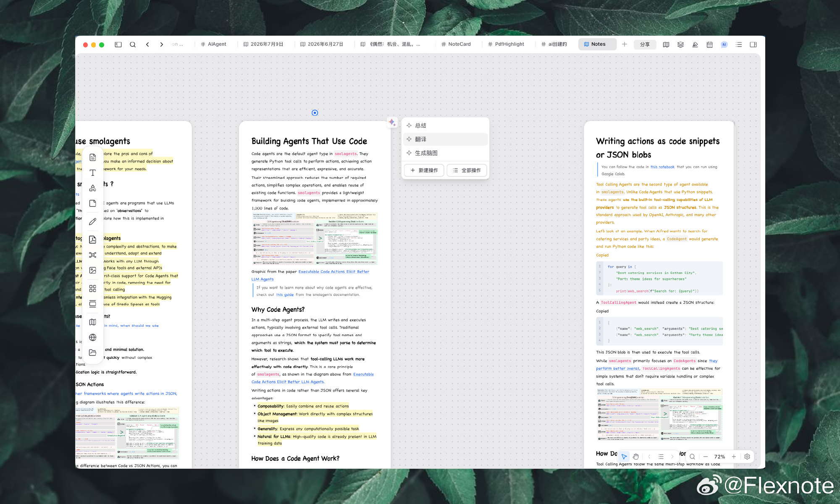The image size is (840, 504).
Task: Switch to the AIAgent tab
Action: pyautogui.click(x=213, y=44)
